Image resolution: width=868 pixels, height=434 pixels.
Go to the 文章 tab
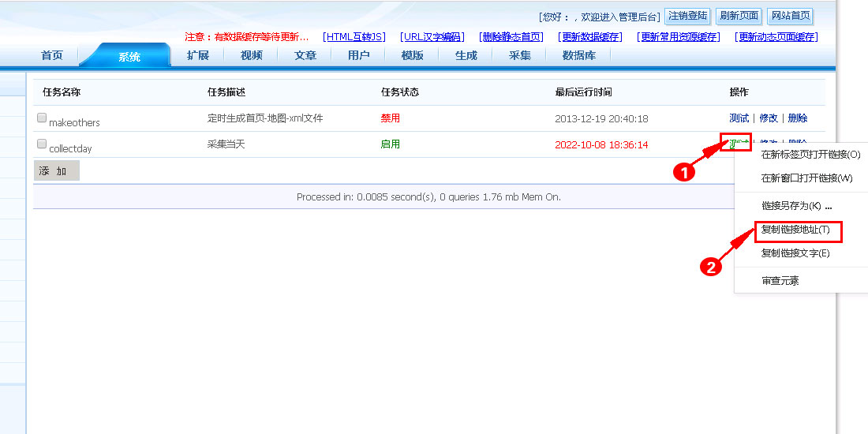pyautogui.click(x=305, y=55)
